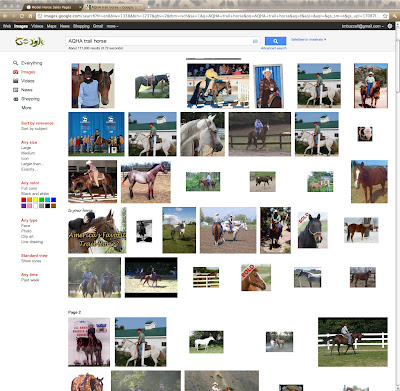Filter by Photo image type
Image resolution: width=400 pixels, height=391 pixels.
26,231
